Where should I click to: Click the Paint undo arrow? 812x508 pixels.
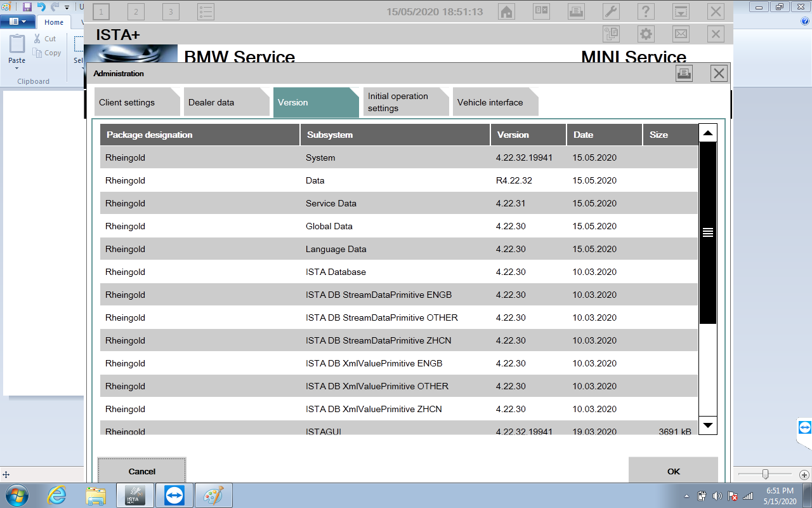pos(41,7)
